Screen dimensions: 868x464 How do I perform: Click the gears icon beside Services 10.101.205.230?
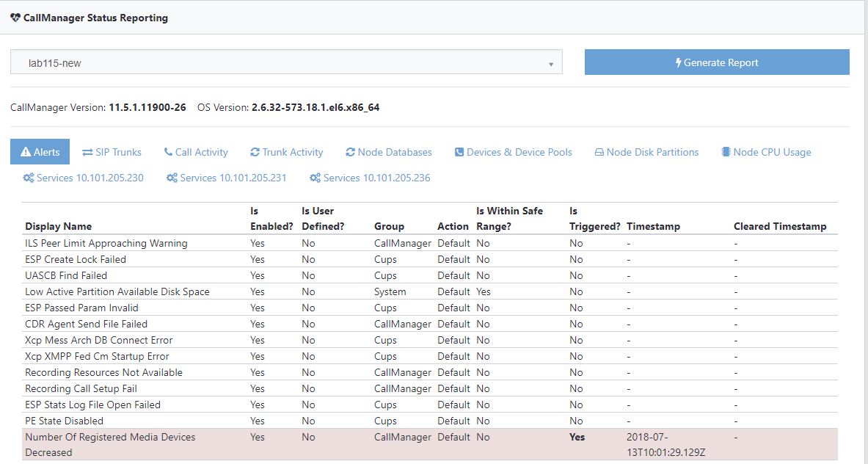click(28, 178)
